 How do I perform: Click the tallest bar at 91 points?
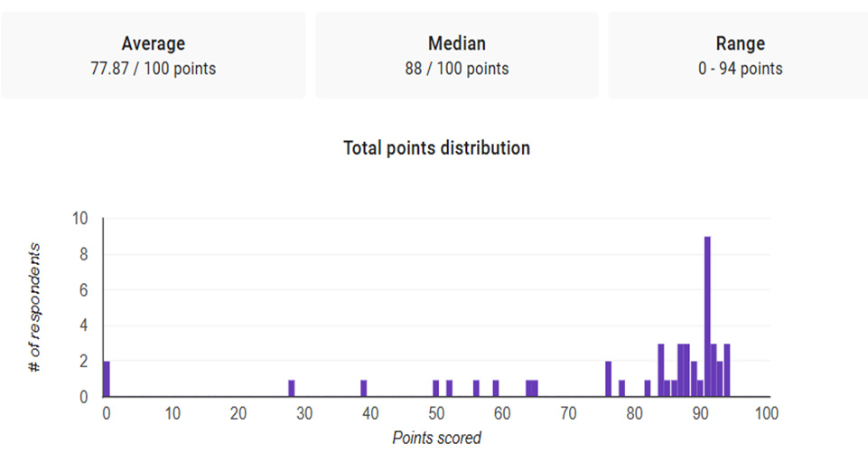tap(707, 316)
